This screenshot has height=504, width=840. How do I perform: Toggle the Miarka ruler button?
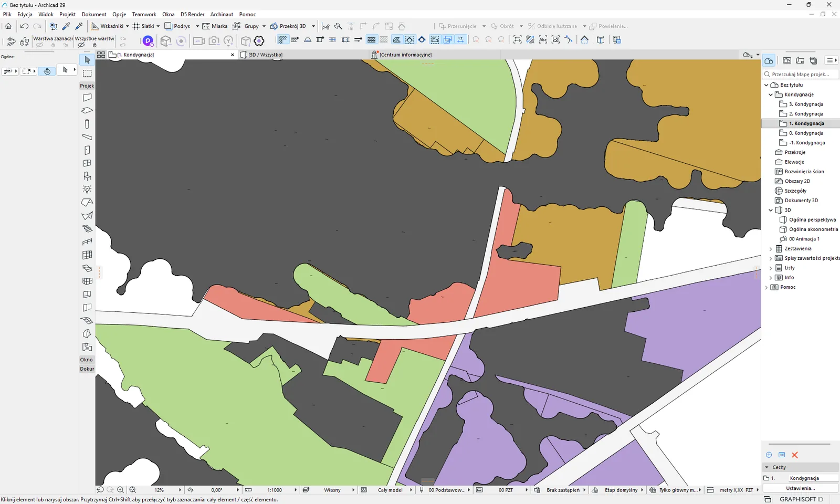pyautogui.click(x=215, y=26)
